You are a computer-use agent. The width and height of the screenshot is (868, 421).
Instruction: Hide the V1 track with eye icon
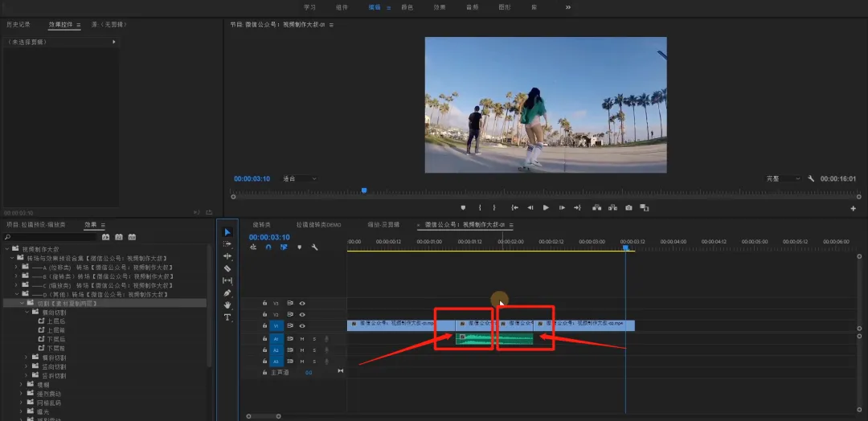(x=302, y=326)
